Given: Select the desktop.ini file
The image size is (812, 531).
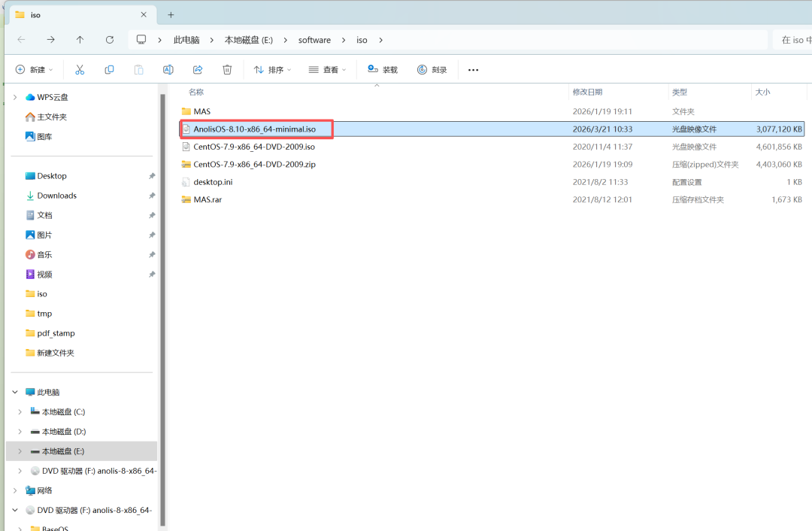Looking at the screenshot, I should click(x=492, y=182).
